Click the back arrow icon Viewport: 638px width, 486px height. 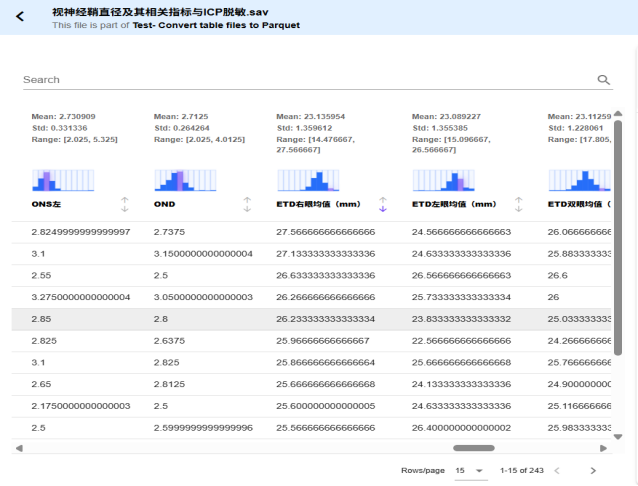19,17
